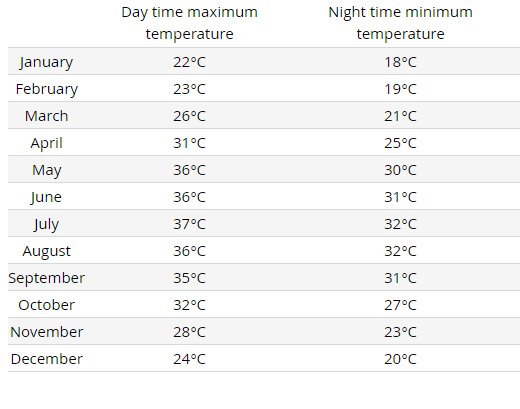Click August's 32°C night value
The height and width of the screenshot is (409, 520).
coord(400,251)
